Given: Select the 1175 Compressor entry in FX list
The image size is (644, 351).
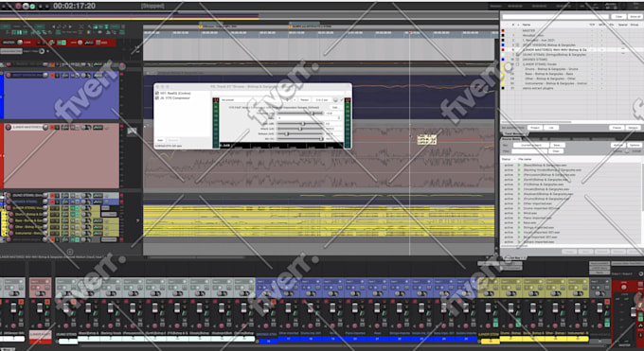Looking at the screenshot, I should tap(175, 98).
